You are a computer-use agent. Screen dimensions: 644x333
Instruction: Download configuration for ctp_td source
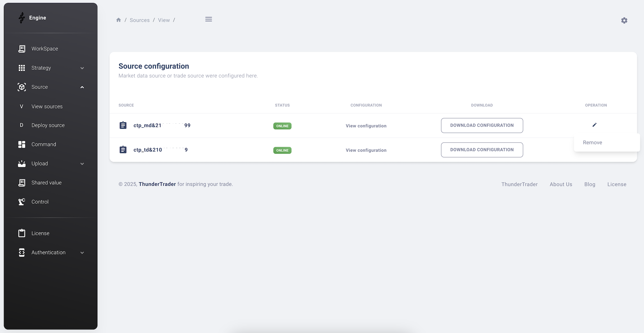pyautogui.click(x=482, y=150)
